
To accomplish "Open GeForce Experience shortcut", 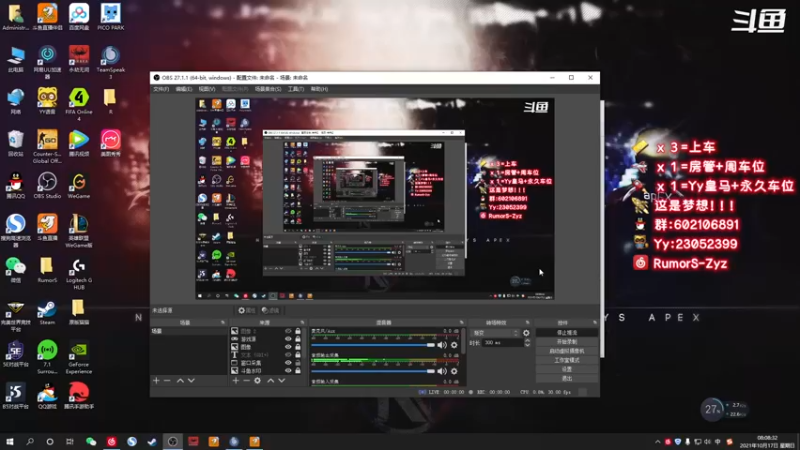I will (x=79, y=358).
